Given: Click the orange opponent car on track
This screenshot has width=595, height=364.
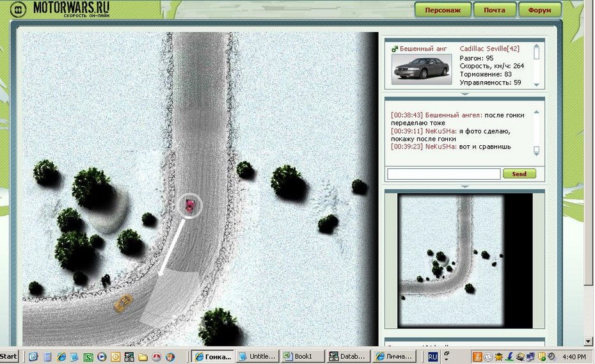Looking at the screenshot, I should pos(123,303).
